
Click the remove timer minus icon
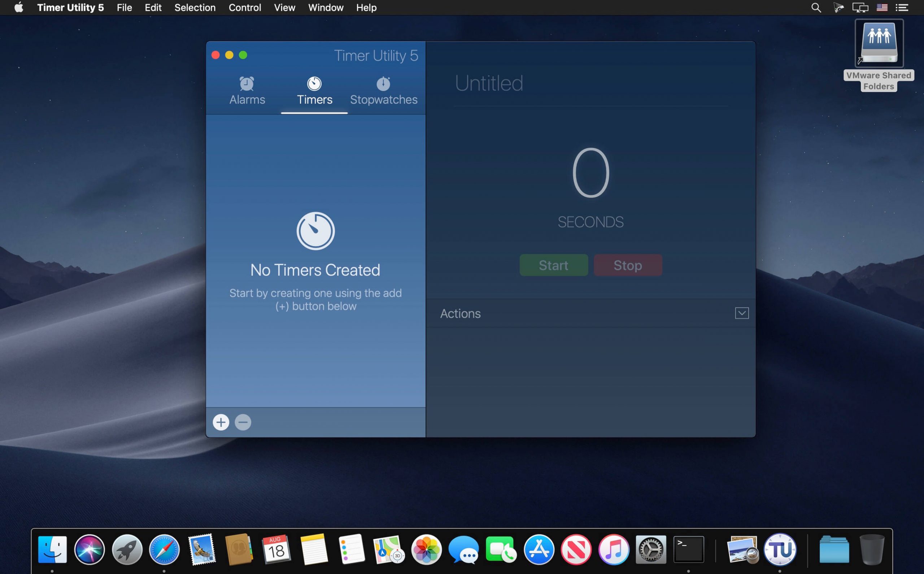click(243, 422)
